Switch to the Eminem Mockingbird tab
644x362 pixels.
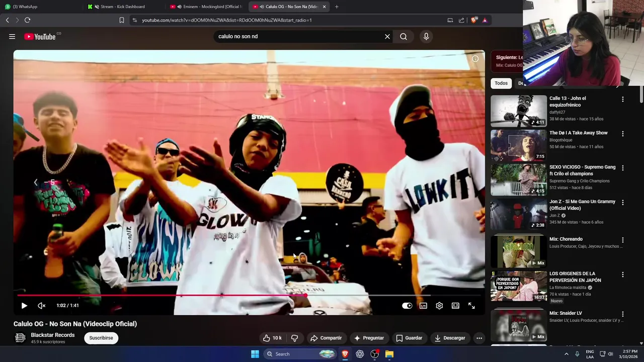click(x=205, y=7)
